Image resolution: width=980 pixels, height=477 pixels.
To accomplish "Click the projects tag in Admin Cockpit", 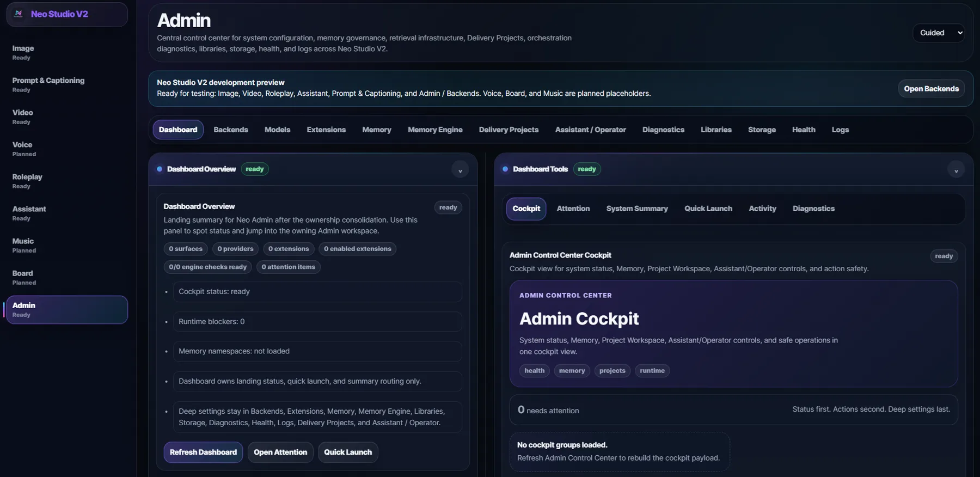I will pyautogui.click(x=612, y=371).
